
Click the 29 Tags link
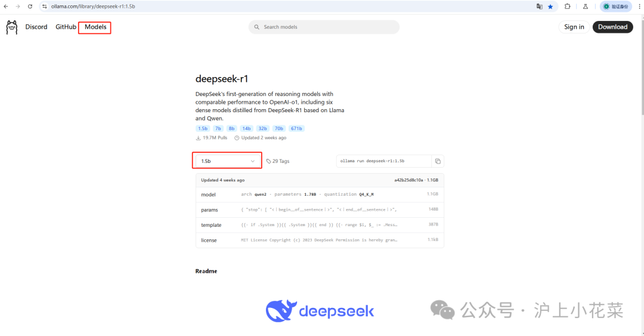coord(278,161)
